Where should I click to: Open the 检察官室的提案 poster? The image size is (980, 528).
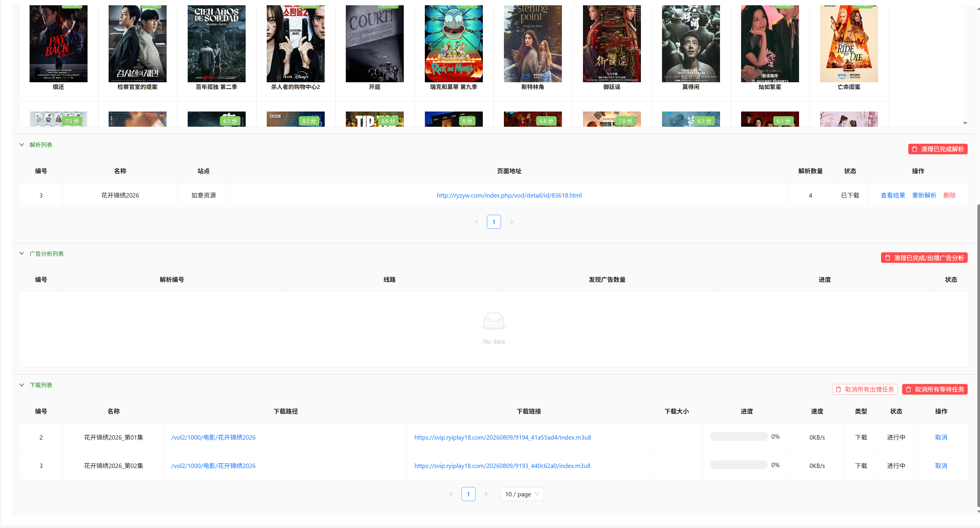click(x=137, y=44)
